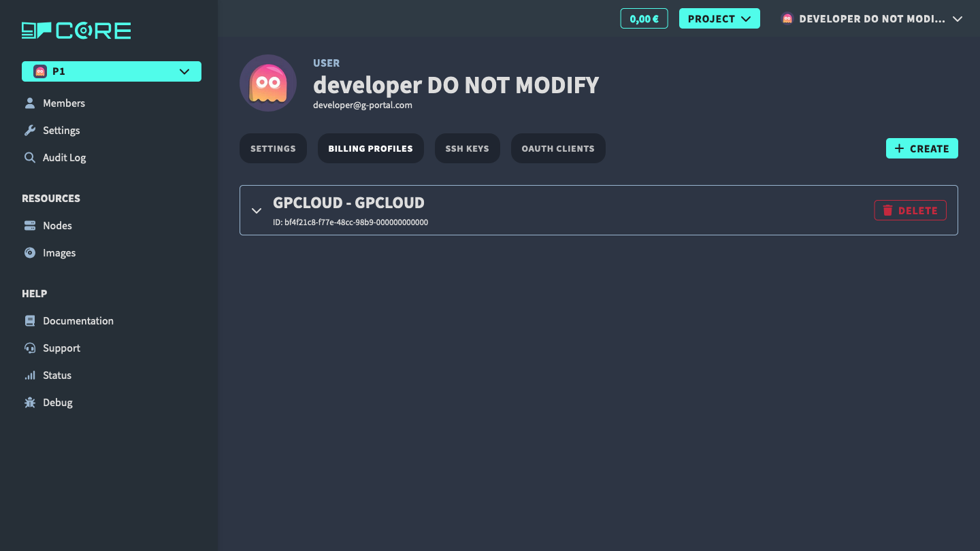Click the CREATE button

[921, 148]
